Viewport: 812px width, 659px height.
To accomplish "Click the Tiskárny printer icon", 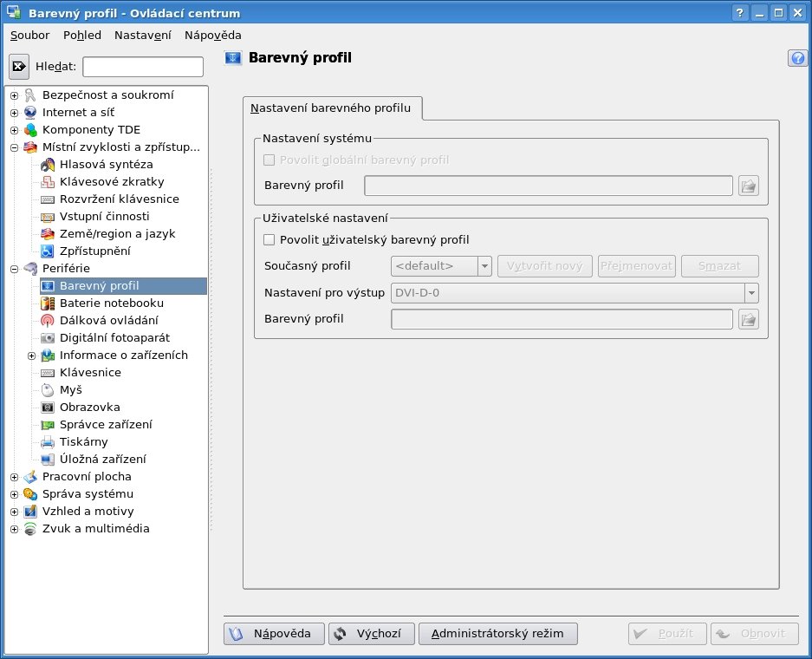I will coord(48,442).
